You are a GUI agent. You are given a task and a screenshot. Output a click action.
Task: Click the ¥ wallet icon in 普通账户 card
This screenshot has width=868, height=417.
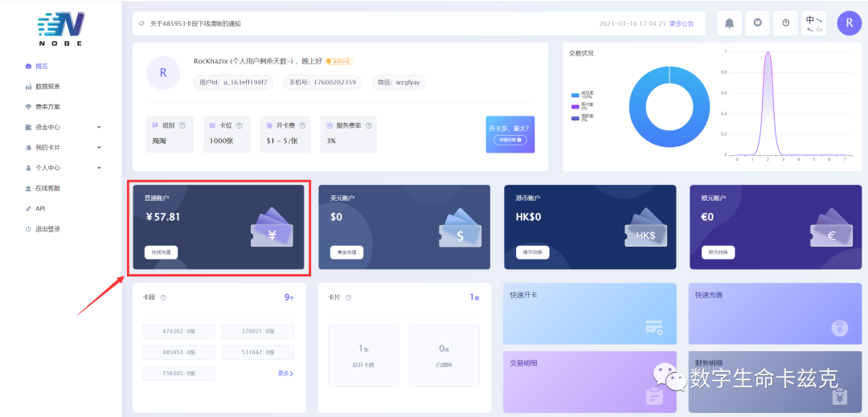(x=272, y=227)
